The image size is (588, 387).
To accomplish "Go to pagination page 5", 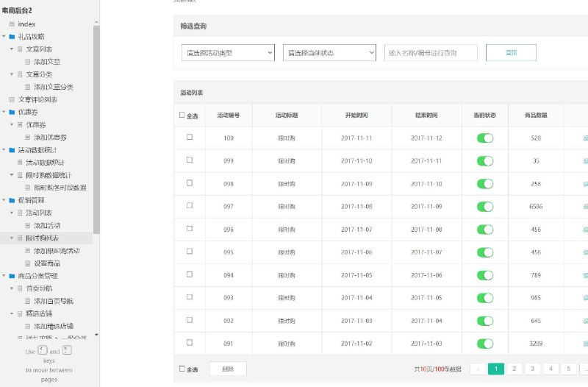I will click(569, 369).
